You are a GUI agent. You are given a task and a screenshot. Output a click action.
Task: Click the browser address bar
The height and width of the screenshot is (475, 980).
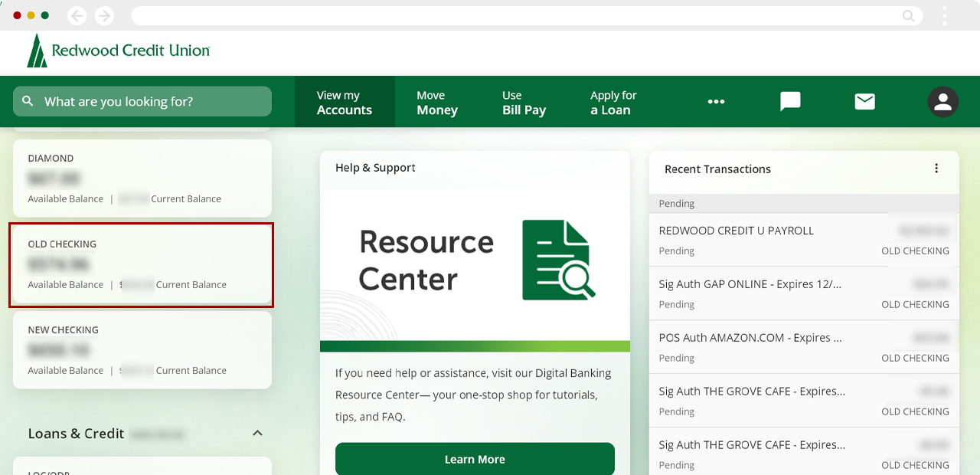(527, 15)
